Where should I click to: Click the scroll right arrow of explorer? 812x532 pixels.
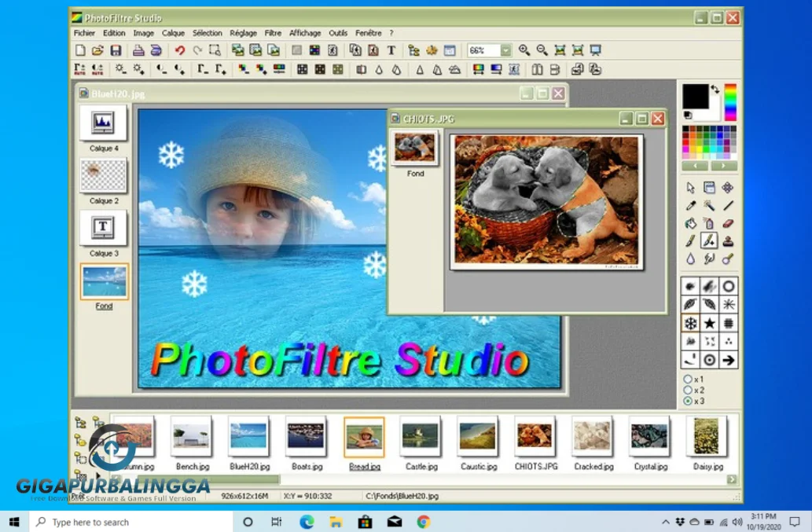point(732,479)
